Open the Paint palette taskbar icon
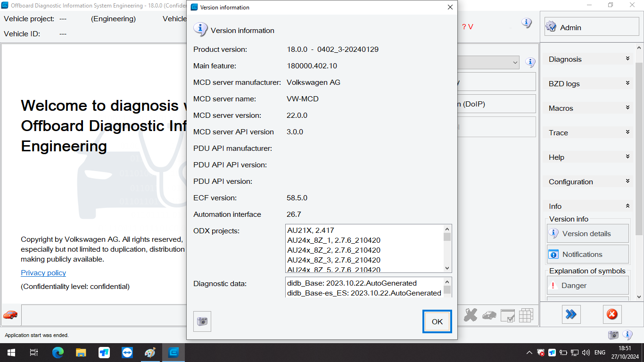This screenshot has height=362, width=644. pyautogui.click(x=150, y=353)
